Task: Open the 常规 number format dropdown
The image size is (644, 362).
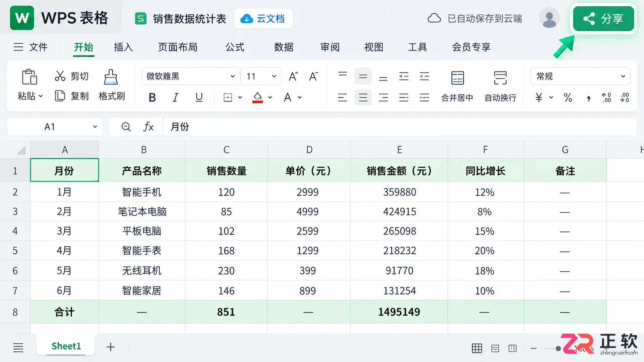Action: pyautogui.click(x=580, y=76)
